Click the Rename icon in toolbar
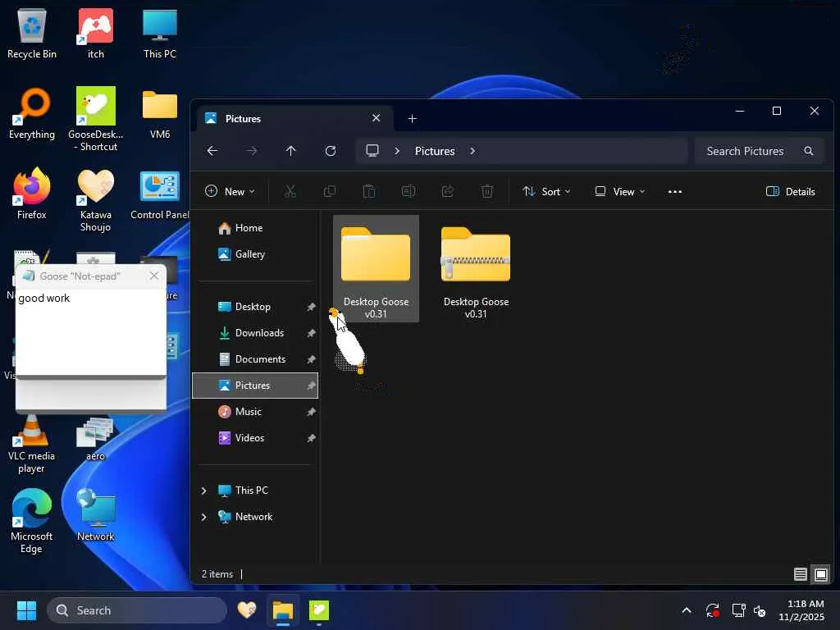This screenshot has width=840, height=630. pos(409,191)
